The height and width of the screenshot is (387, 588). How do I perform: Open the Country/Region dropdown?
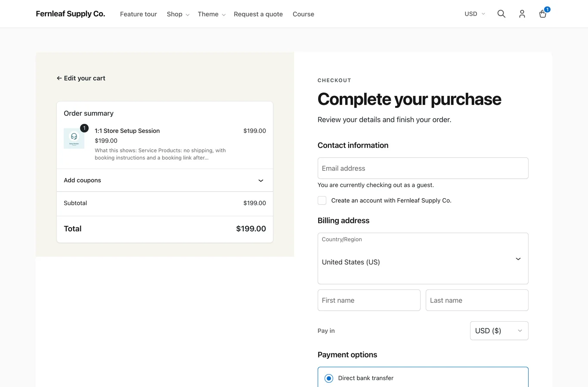[x=423, y=258]
